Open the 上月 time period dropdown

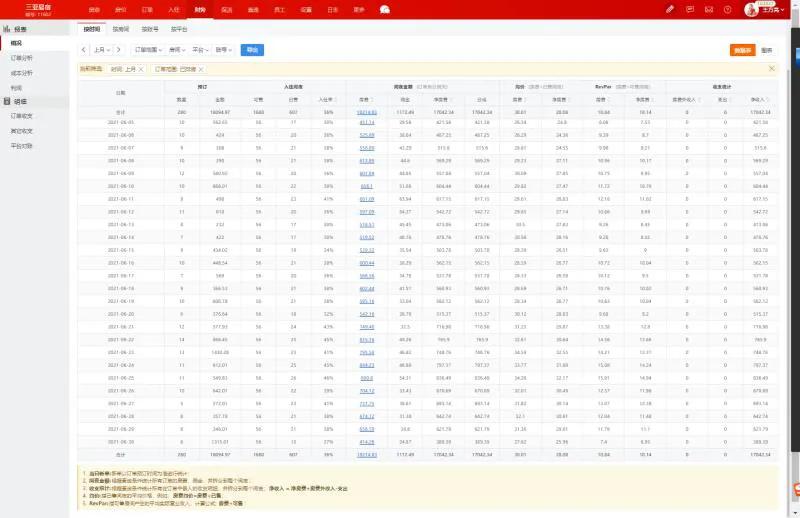tap(102, 50)
